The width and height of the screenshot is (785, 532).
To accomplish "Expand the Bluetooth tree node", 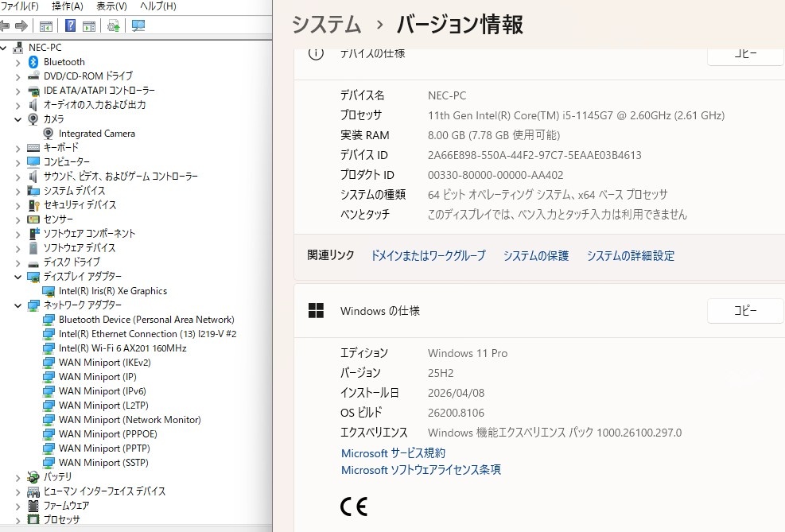I will tap(18, 63).
